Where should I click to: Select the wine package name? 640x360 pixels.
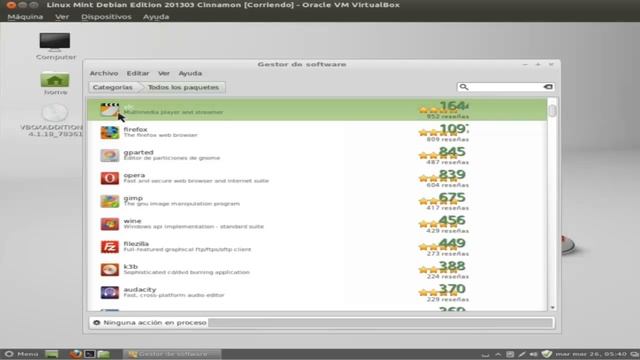point(132,221)
